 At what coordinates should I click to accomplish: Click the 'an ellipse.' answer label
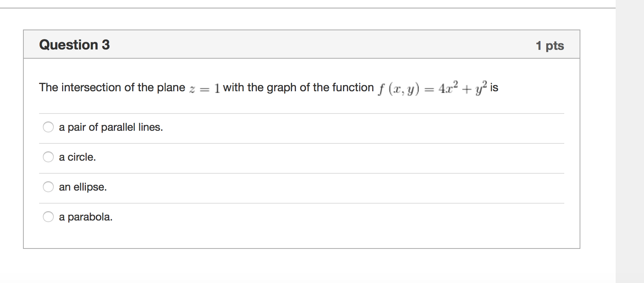coord(83,187)
